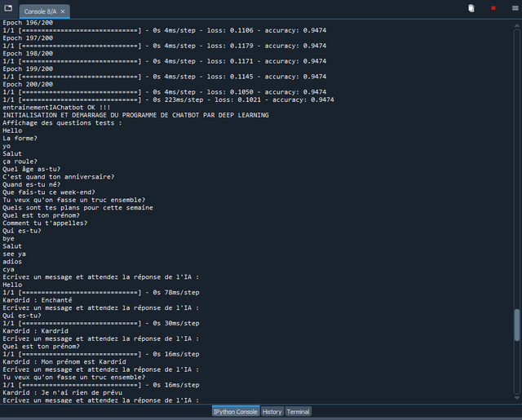Click the 'Epoch 198/200' line
Screen dimensions: 522x420
pos(28,53)
